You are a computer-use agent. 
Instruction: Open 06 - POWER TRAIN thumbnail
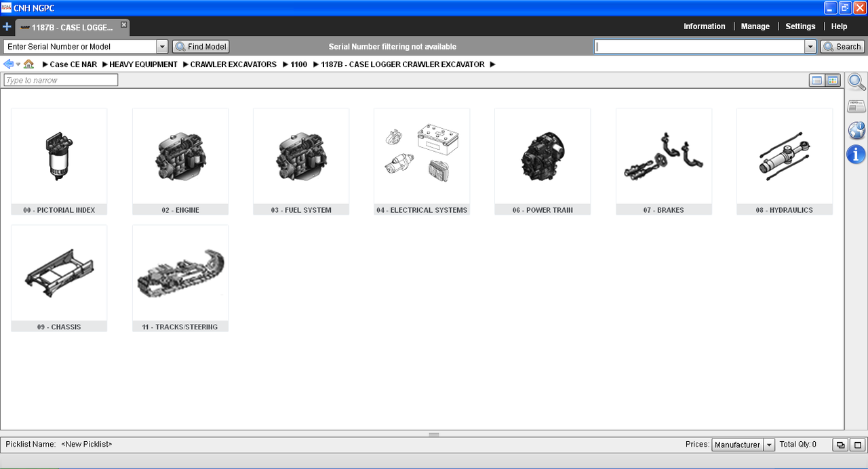[x=542, y=161]
